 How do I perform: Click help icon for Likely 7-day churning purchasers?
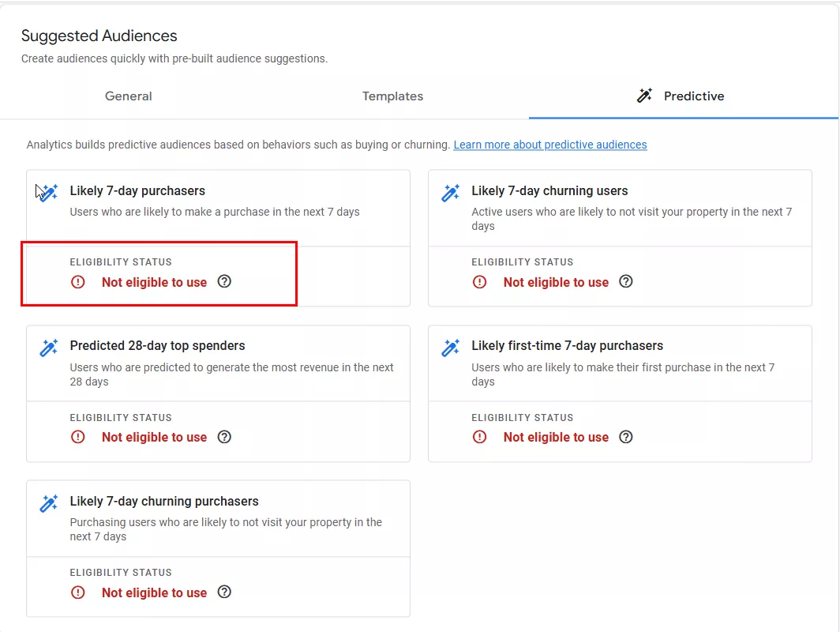[x=224, y=592]
